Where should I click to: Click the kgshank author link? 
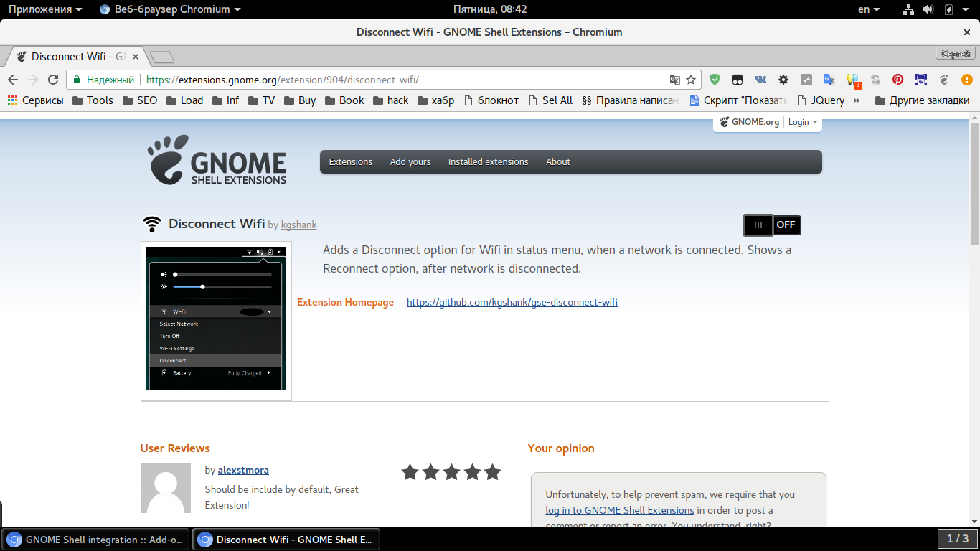click(x=298, y=225)
